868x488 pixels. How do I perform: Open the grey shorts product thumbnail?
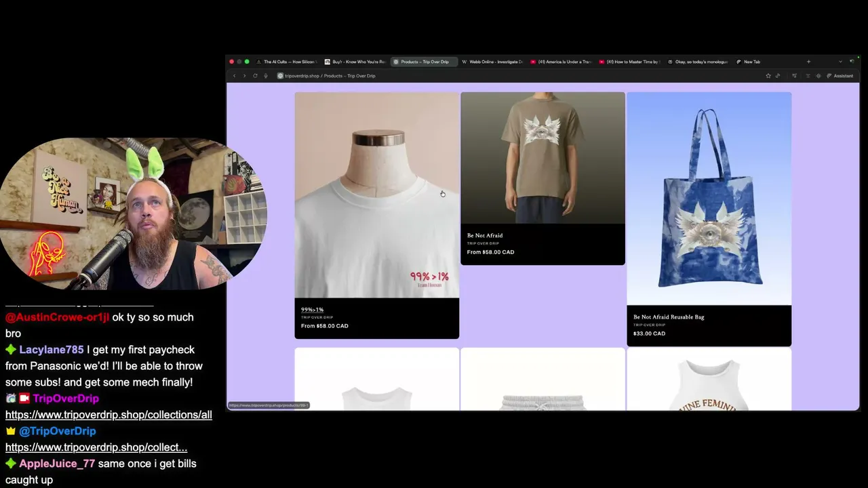coord(542,379)
